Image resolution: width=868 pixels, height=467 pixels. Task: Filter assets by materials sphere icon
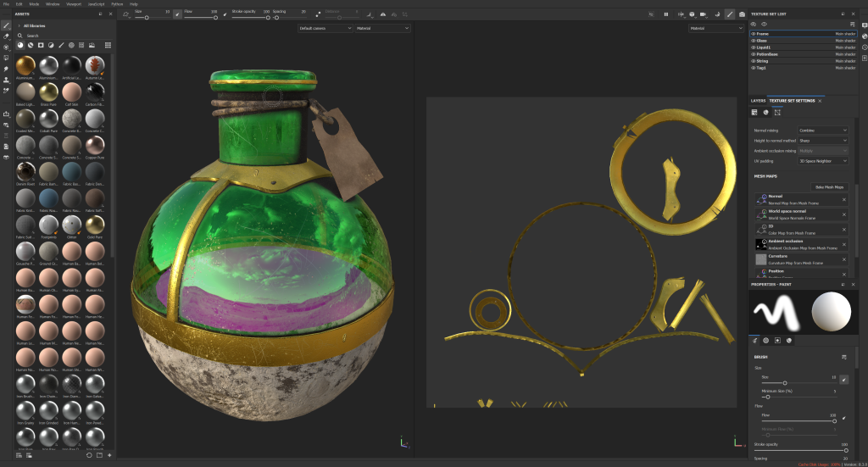click(x=19, y=45)
